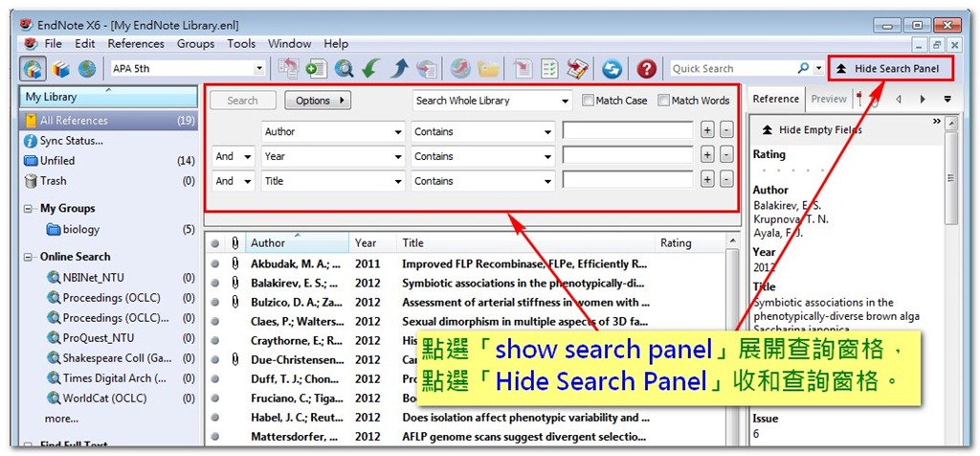This screenshot has height=456, width=980.
Task: Click the reference list scrollbar up arrow
Action: click(x=732, y=241)
